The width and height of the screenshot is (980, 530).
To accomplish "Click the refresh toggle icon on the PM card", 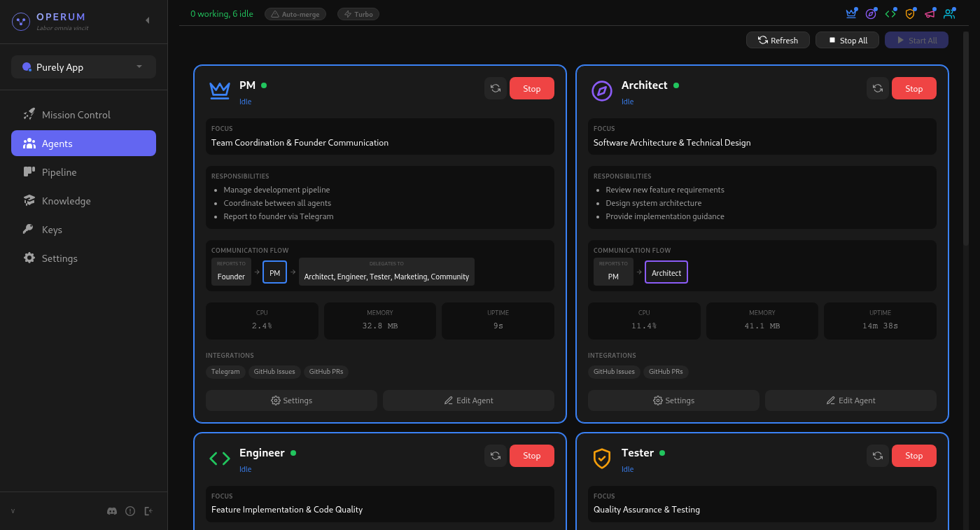I will click(x=496, y=88).
